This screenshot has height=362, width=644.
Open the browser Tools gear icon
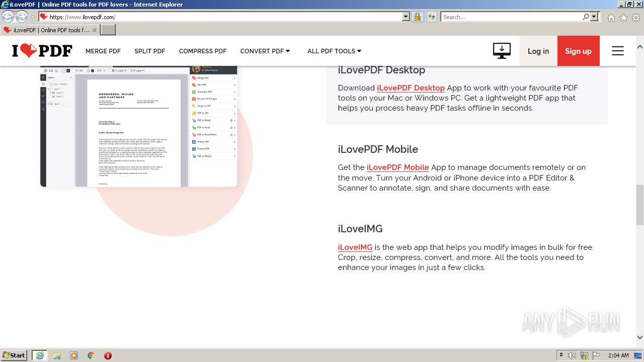tap(636, 18)
